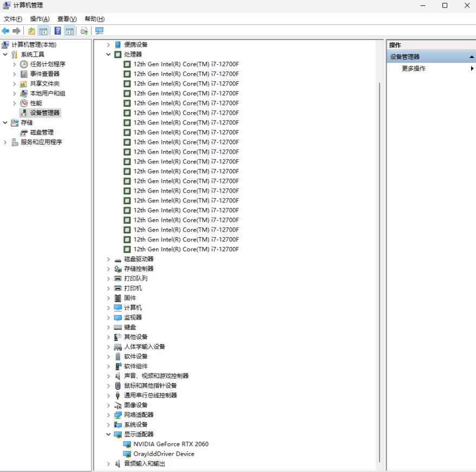The image size is (476, 472).
Task: Click the device list vertical scrollbar
Action: click(x=380, y=272)
